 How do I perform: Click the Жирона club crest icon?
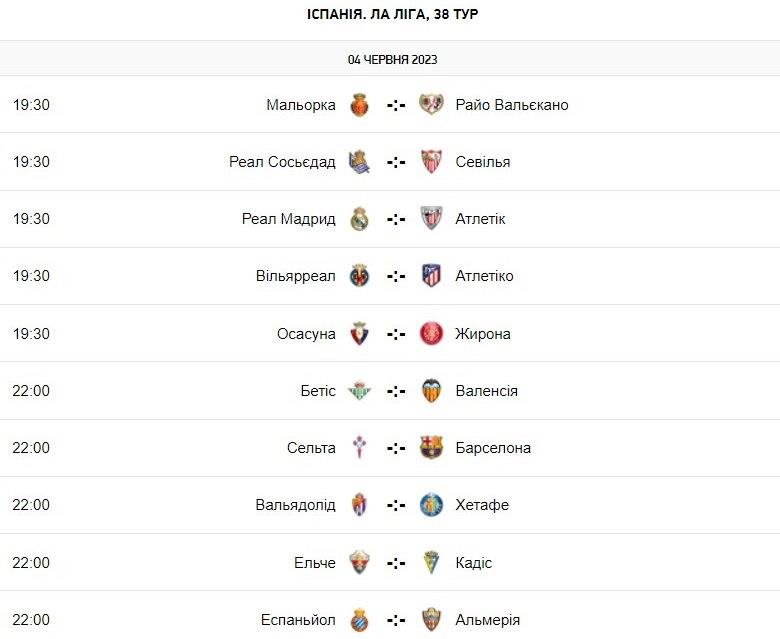pos(431,334)
